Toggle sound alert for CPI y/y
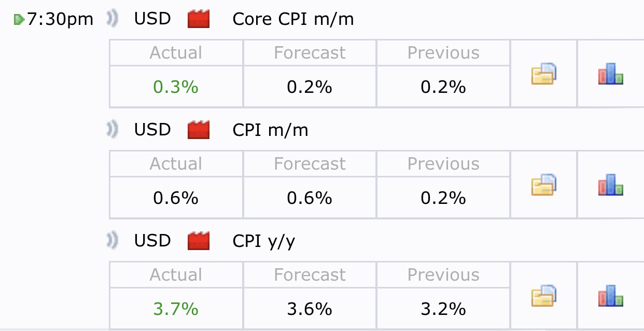Viewport: 644px width, 331px height. (x=112, y=241)
